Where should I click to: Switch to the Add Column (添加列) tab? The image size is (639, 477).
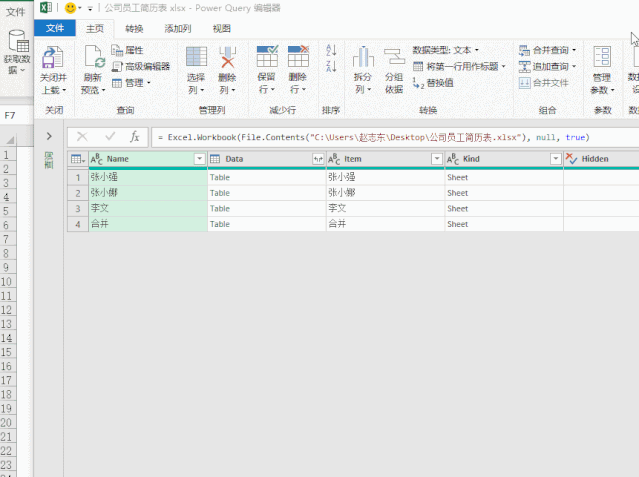tap(178, 29)
